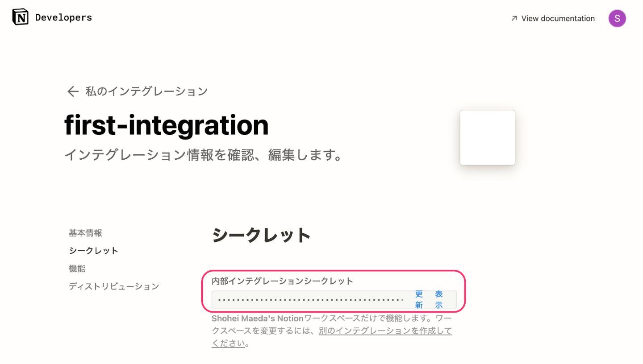Open the 基本情報 sidebar section
The width and height of the screenshot is (643, 364).
[85, 233]
